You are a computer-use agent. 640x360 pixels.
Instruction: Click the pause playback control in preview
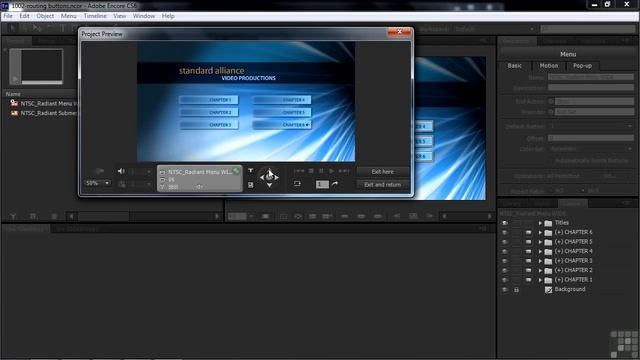(321, 171)
